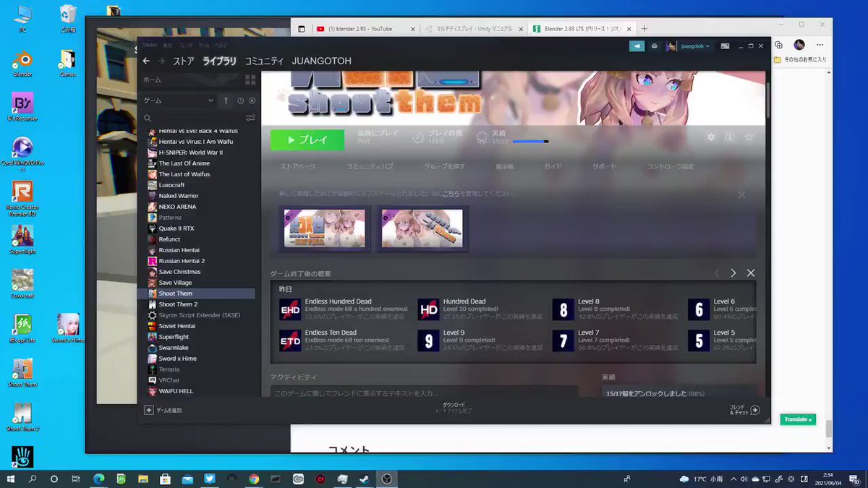The image size is (868, 488).
Task: Open new tab in Edge browser
Action: [644, 29]
